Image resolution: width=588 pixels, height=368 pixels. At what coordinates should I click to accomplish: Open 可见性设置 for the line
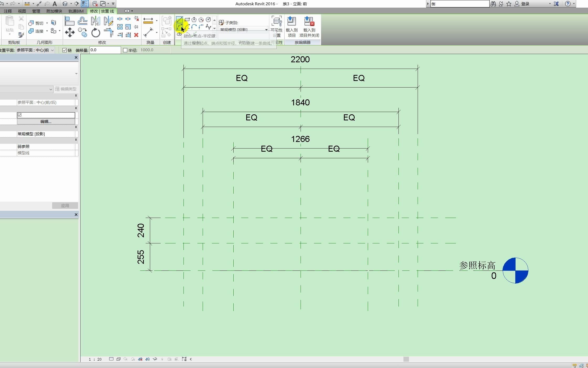click(276, 26)
